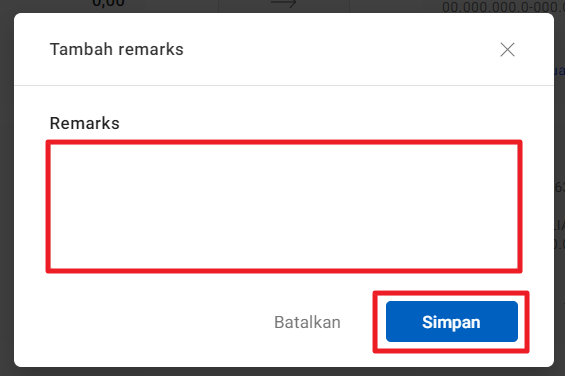Click the header divider under Tambah remarks
This screenshot has height=376, width=565.
[284, 85]
